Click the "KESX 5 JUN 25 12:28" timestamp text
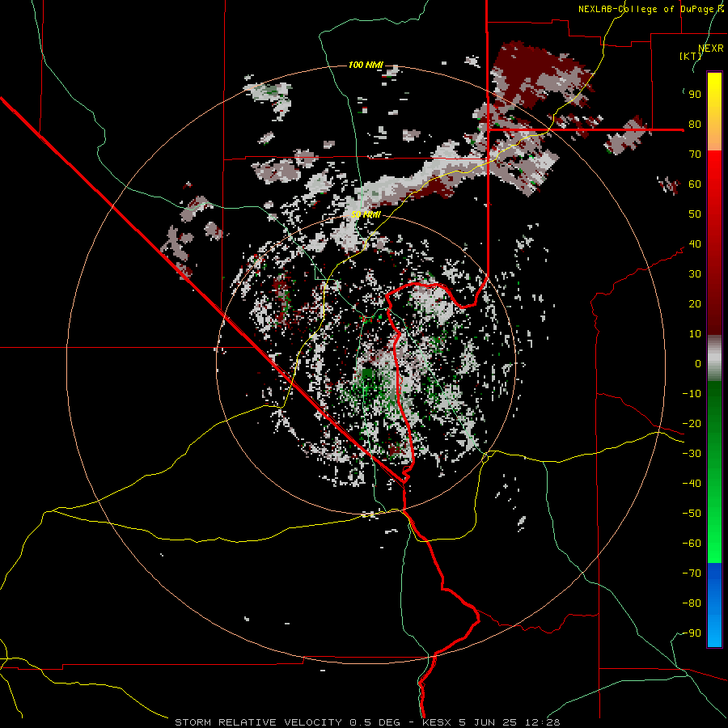 491,722
